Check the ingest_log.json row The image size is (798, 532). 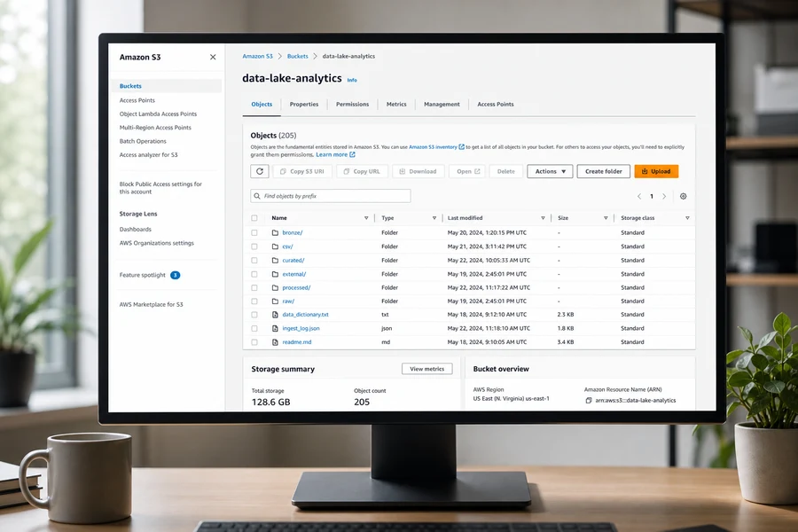pyautogui.click(x=254, y=328)
